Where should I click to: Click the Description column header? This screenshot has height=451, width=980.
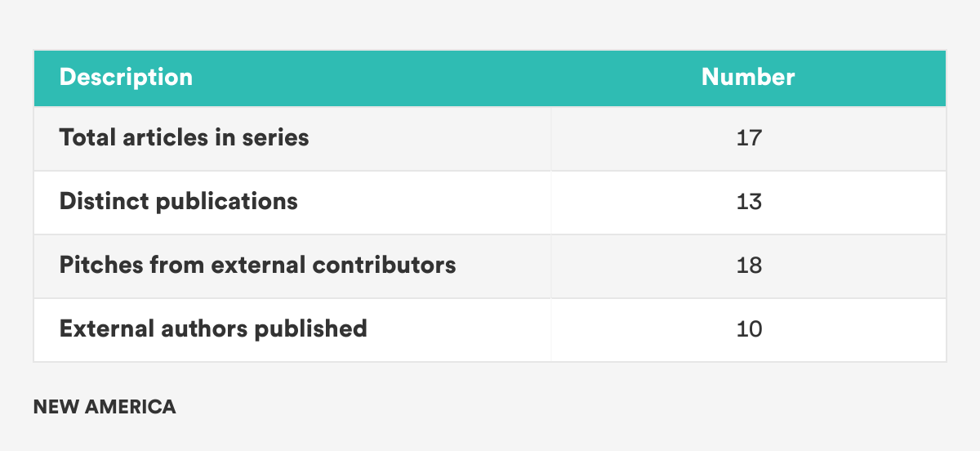pos(126,78)
